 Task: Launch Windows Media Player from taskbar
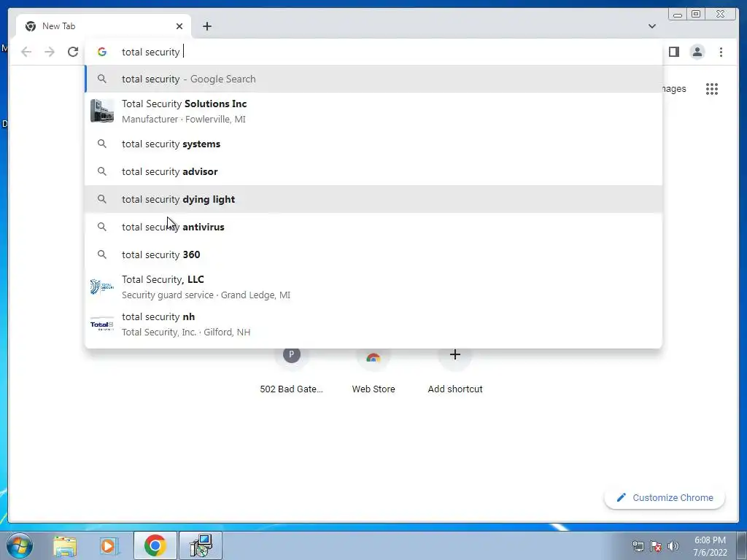pos(109,545)
